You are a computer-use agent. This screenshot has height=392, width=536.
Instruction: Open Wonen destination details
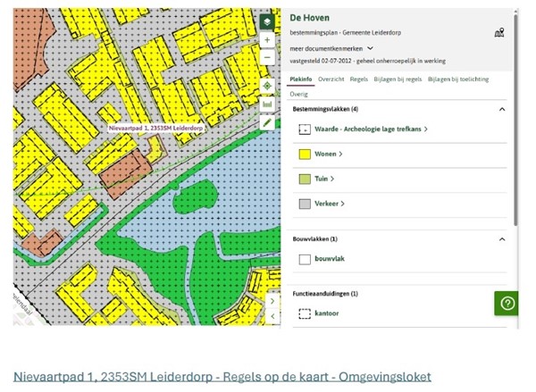(x=329, y=154)
